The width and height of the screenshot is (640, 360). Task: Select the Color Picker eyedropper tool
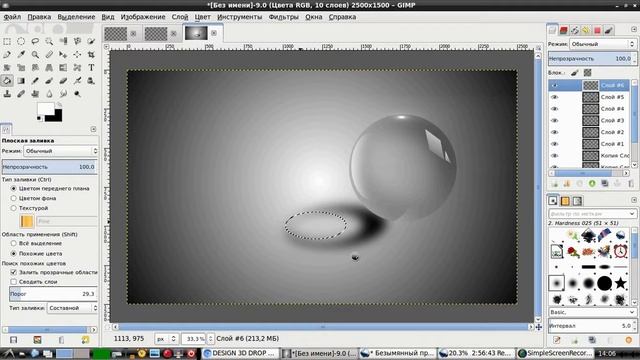pyautogui.click(x=21, y=54)
